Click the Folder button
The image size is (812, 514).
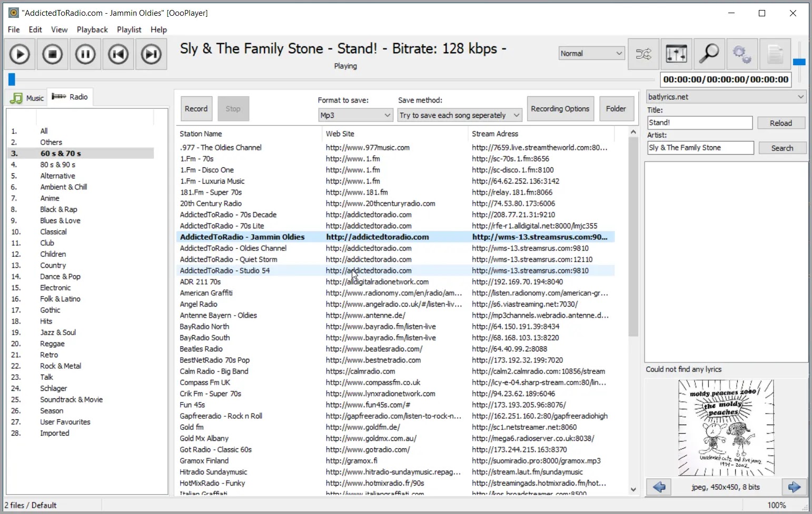click(x=616, y=109)
